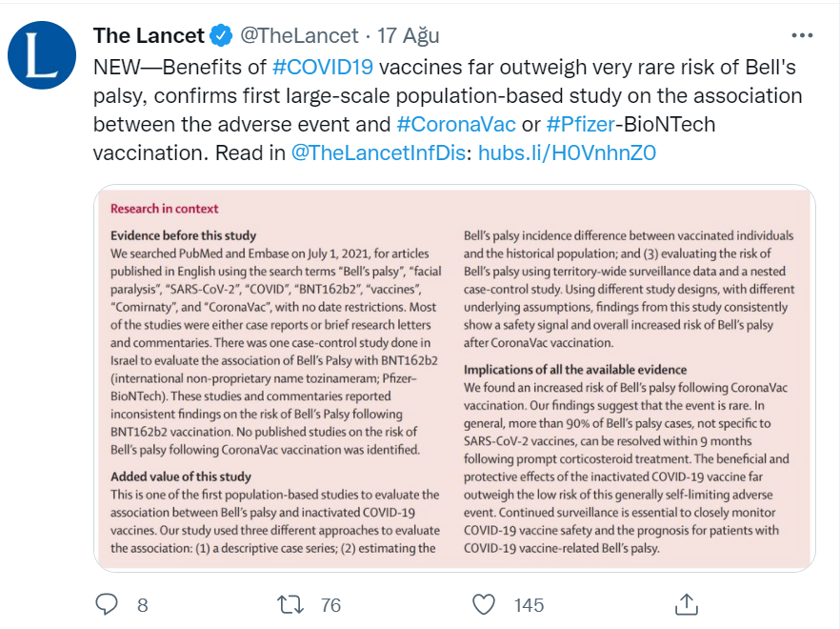Viewport: 840px width, 629px height.
Task: Click the reply speech bubble icon
Action: point(107,604)
